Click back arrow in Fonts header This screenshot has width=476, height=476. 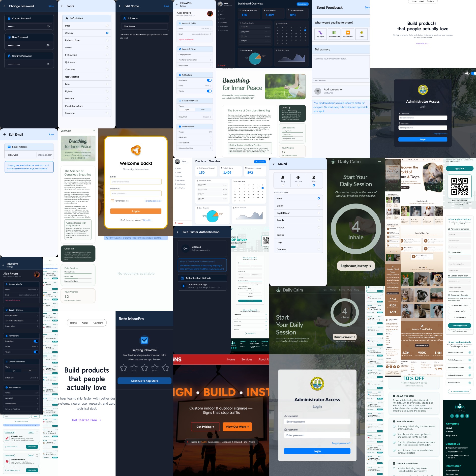coord(62,6)
